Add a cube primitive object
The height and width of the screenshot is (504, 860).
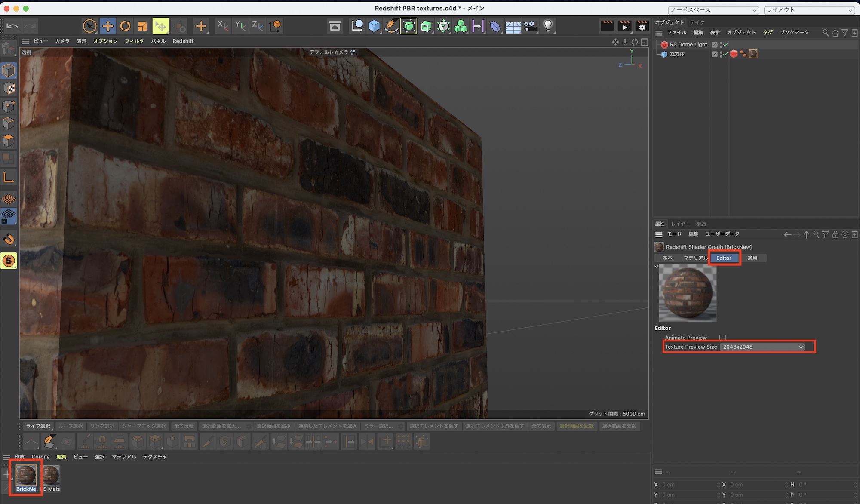coord(374,26)
